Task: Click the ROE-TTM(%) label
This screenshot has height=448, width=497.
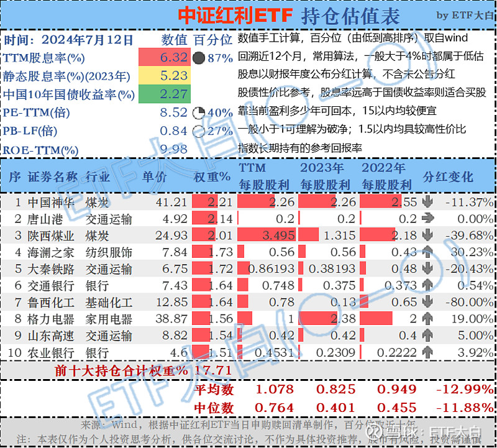Action: click(40, 150)
